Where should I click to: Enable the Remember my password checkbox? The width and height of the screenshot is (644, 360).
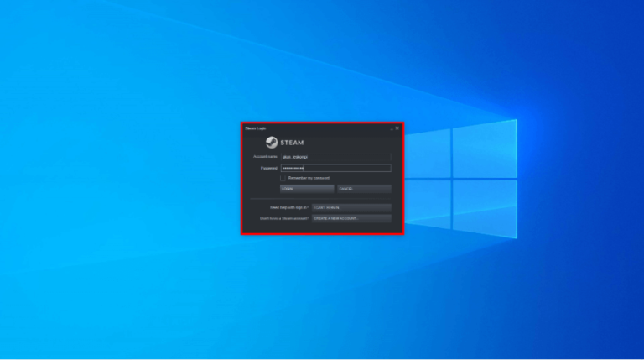pos(283,179)
